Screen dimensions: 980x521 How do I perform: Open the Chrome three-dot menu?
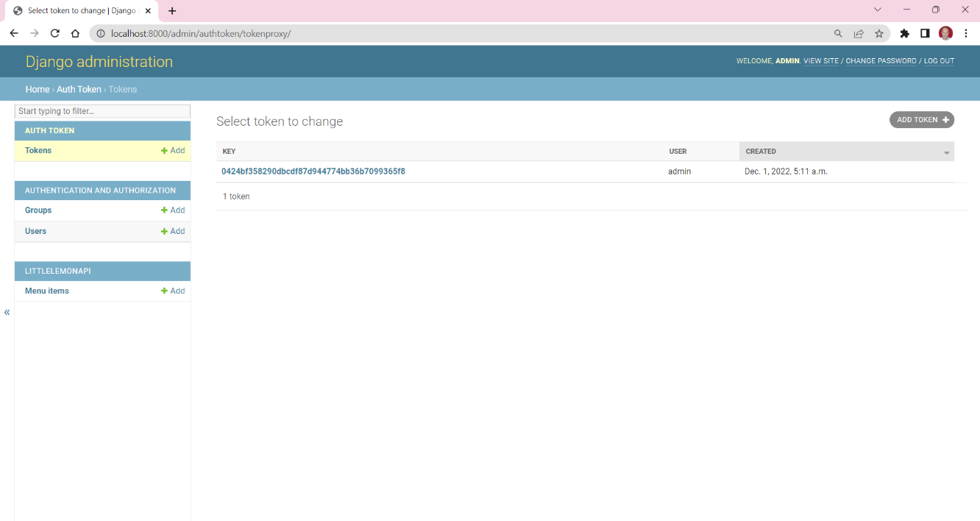click(966, 33)
